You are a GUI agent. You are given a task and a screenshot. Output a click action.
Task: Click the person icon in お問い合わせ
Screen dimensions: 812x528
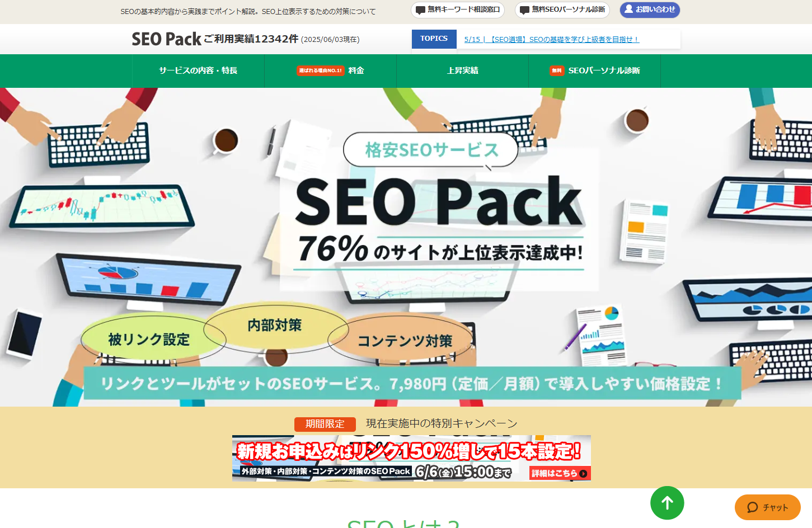coord(628,9)
